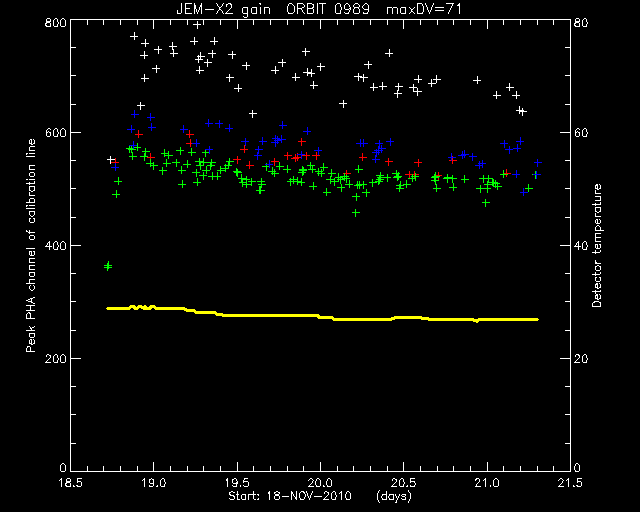Click the 800 tick label on left axis

click(55, 22)
